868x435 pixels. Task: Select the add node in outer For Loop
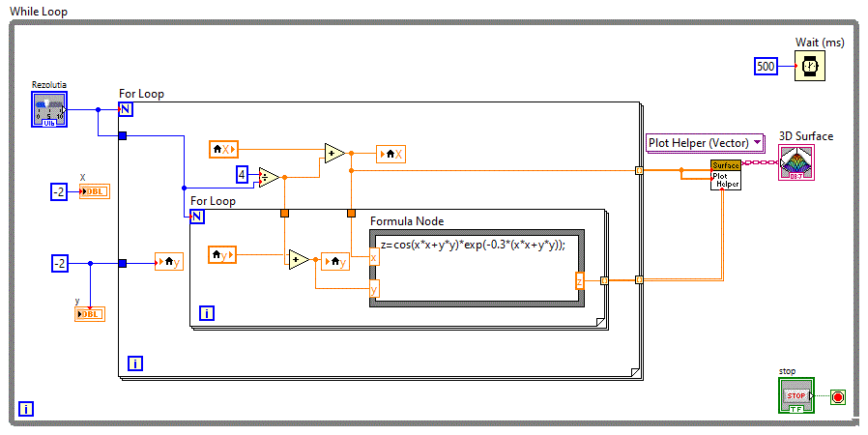(x=334, y=153)
